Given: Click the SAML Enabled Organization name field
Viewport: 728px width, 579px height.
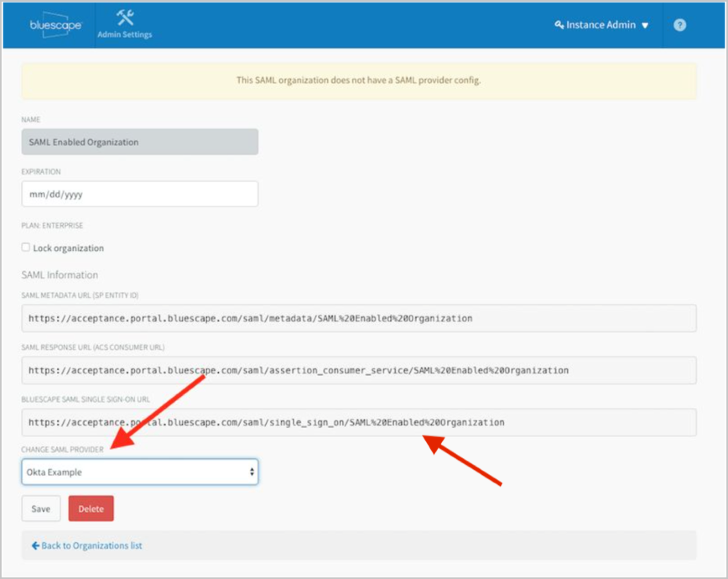Looking at the screenshot, I should click(x=140, y=142).
